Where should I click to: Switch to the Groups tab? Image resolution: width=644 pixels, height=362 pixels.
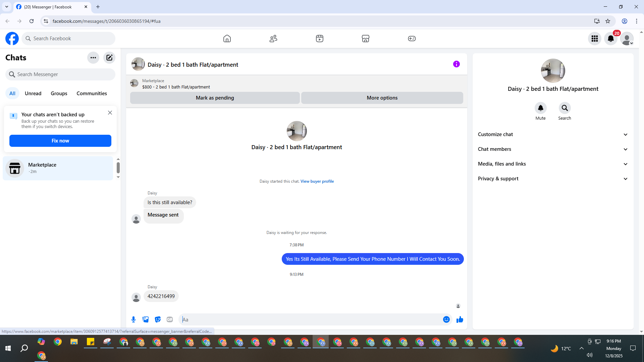tap(59, 94)
